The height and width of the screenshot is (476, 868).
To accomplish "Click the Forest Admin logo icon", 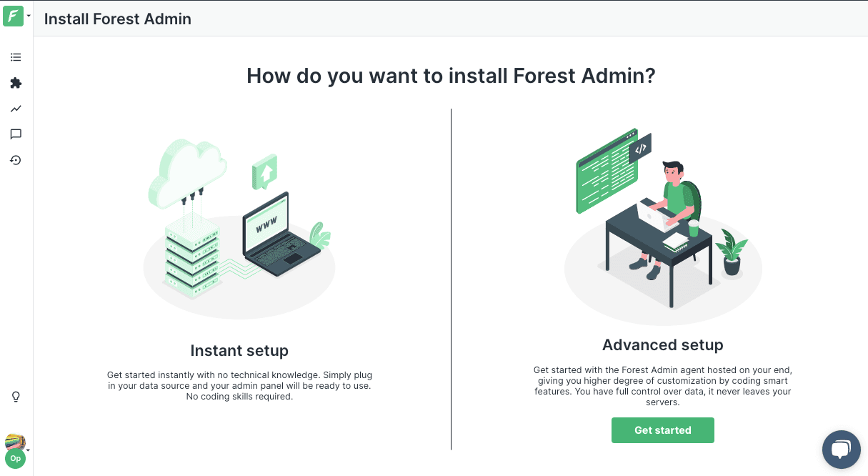I will click(13, 16).
